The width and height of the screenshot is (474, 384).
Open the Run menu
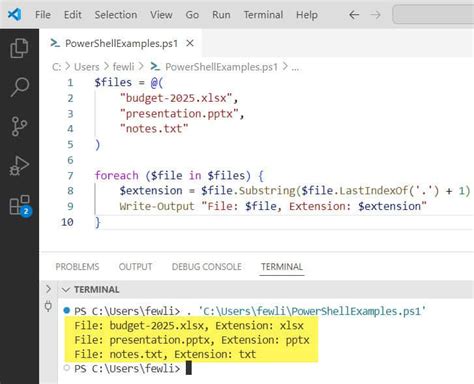pos(221,15)
